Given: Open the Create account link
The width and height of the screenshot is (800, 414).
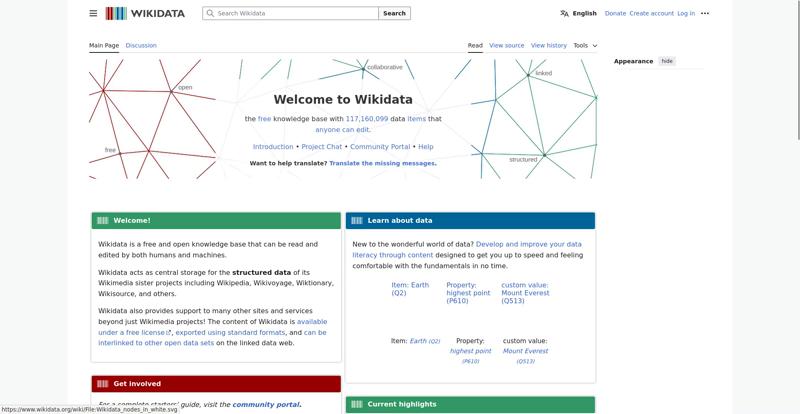Looking at the screenshot, I should pos(652,13).
